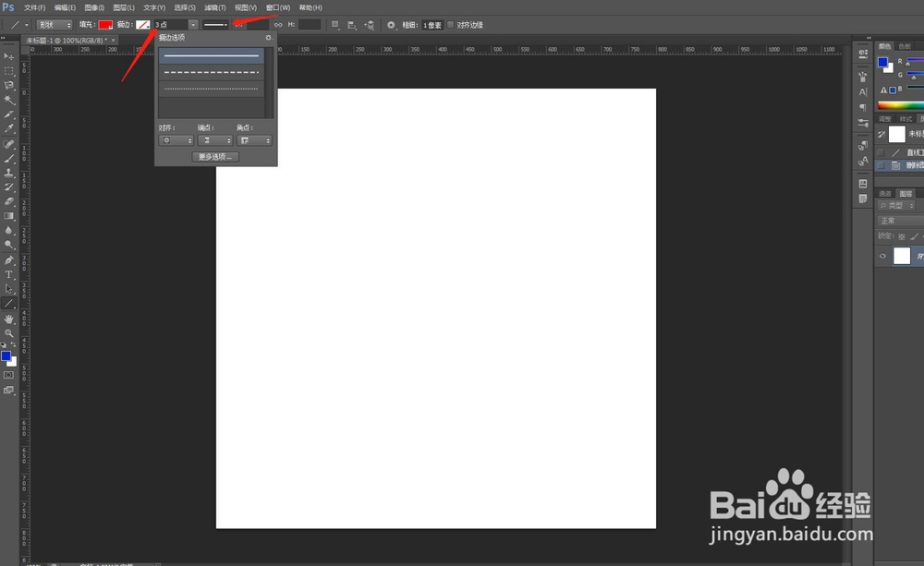Open the 编辑(E) menu

pos(65,7)
